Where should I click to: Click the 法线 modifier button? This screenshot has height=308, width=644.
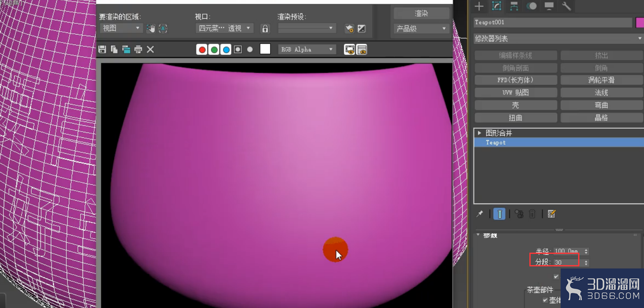pos(602,92)
